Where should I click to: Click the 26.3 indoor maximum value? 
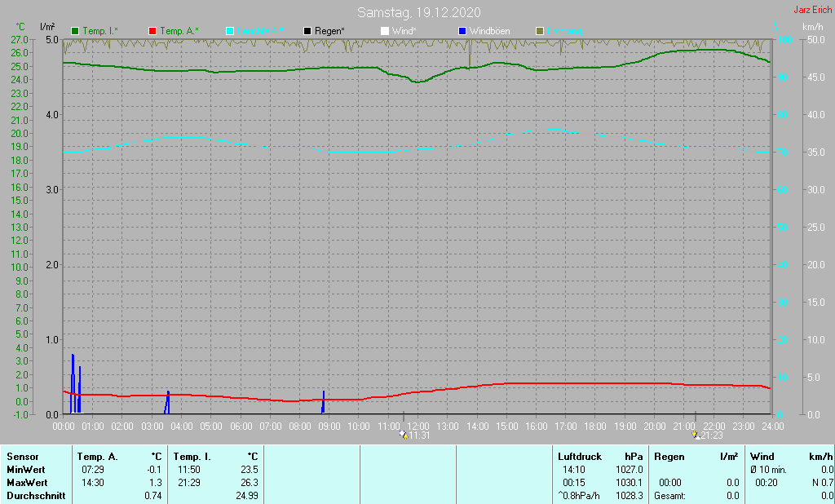point(250,483)
